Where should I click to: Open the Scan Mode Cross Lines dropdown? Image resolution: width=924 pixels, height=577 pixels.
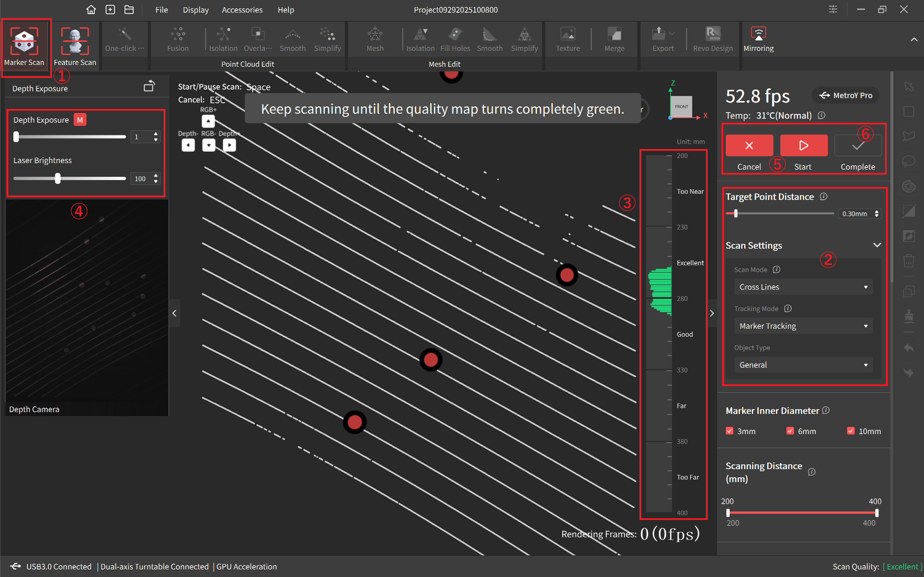coord(803,287)
